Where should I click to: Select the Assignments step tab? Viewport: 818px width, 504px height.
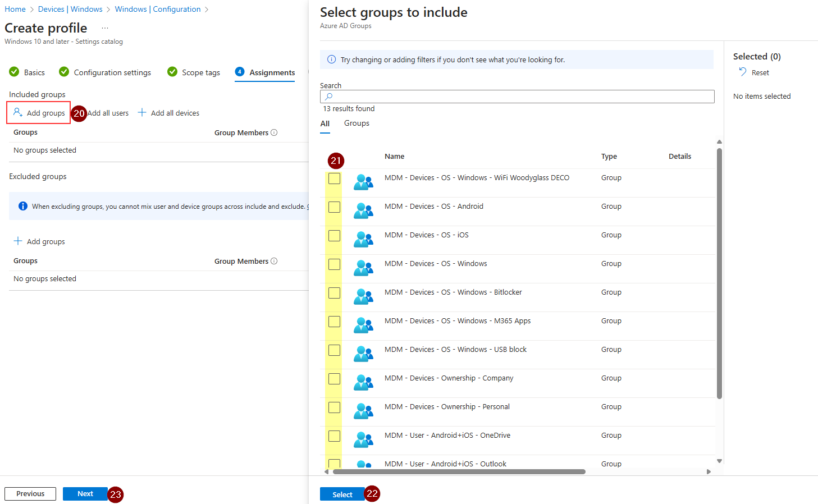click(265, 72)
